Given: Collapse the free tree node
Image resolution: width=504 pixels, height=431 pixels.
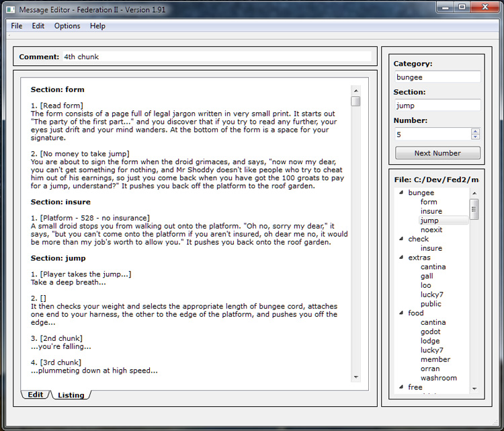Looking at the screenshot, I should pyautogui.click(x=401, y=387).
